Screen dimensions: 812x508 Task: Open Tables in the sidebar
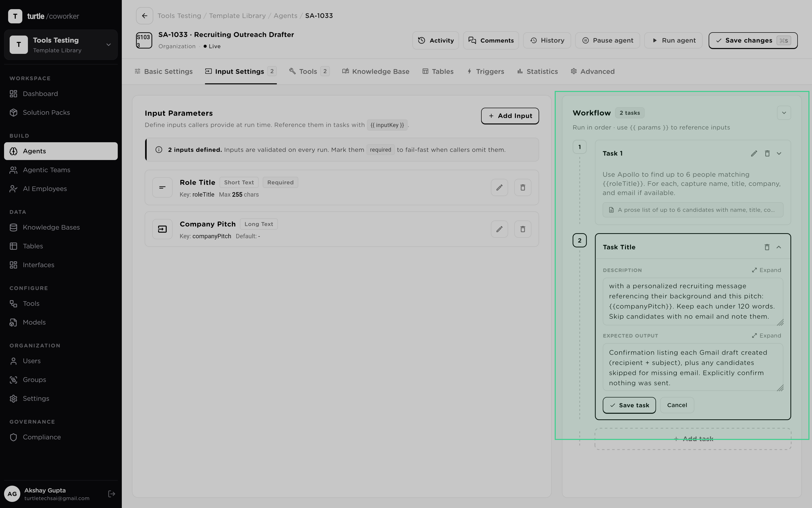point(61,246)
